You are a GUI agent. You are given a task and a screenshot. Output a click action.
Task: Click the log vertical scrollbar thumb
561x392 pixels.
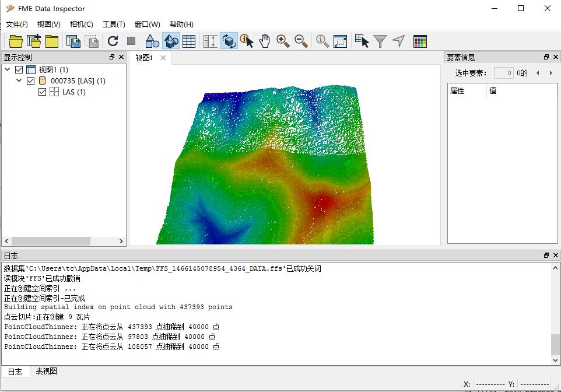click(x=555, y=344)
